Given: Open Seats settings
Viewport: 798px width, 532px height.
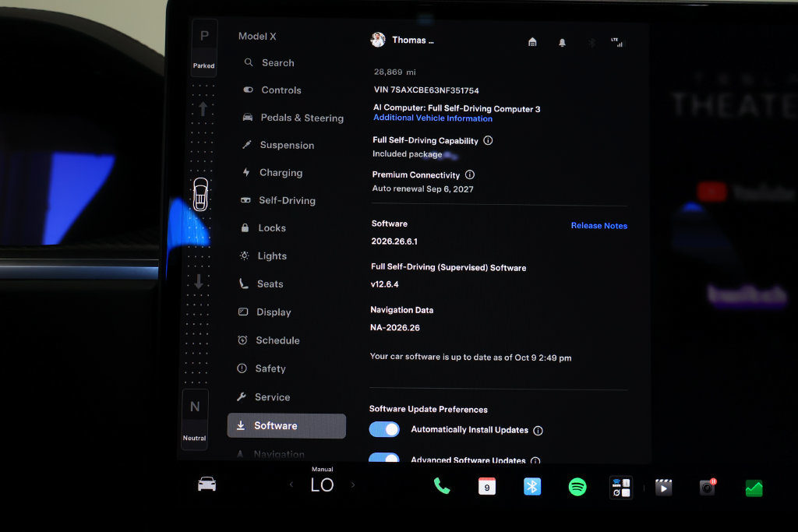Looking at the screenshot, I should pyautogui.click(x=262, y=284).
